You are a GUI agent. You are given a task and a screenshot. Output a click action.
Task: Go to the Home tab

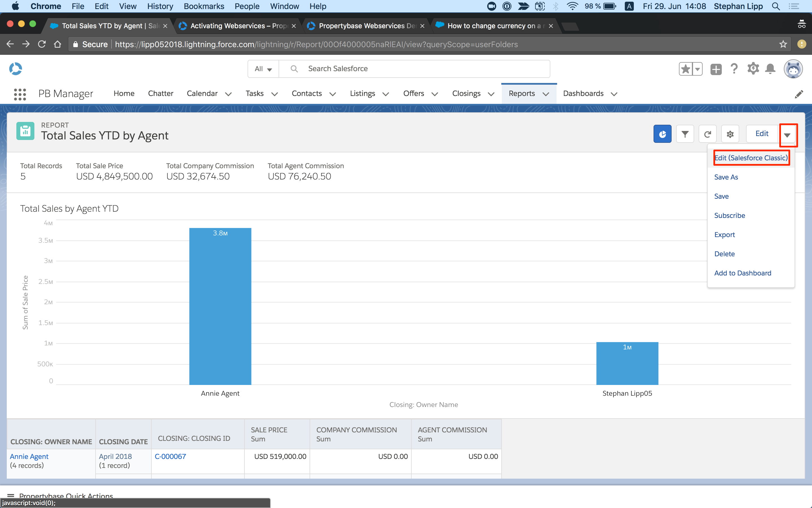(x=124, y=93)
